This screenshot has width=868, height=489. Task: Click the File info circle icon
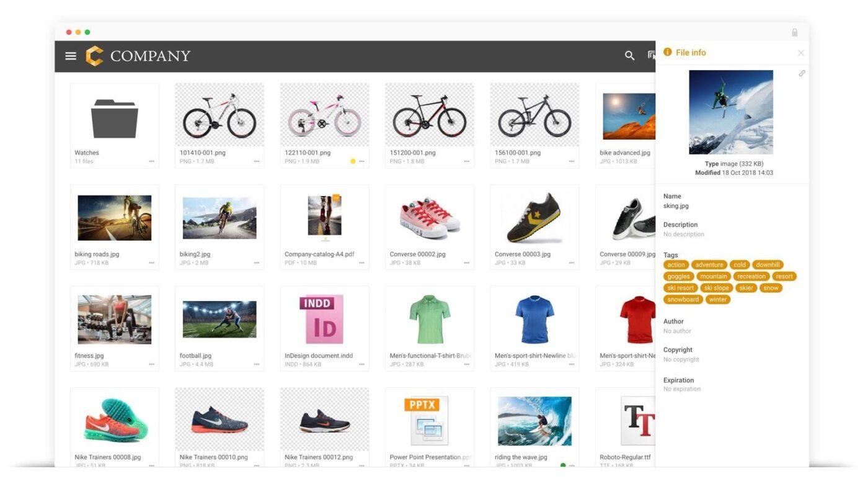tap(668, 52)
